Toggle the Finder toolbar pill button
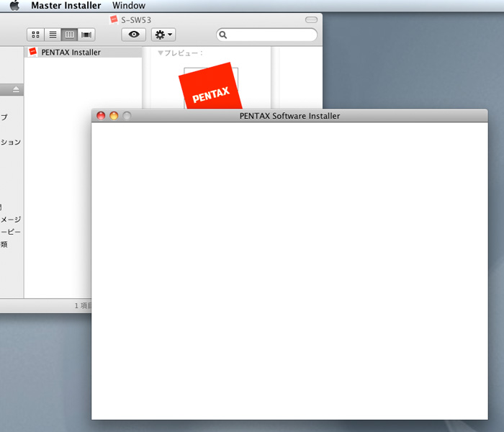 (x=311, y=20)
